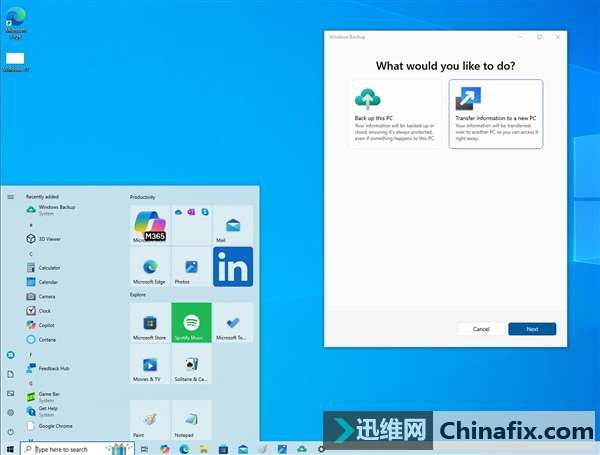Launch Camera app from Start list

(41, 297)
